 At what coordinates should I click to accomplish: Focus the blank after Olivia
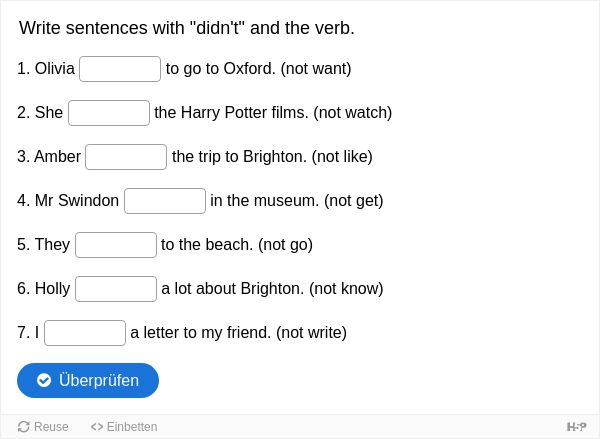pyautogui.click(x=120, y=69)
